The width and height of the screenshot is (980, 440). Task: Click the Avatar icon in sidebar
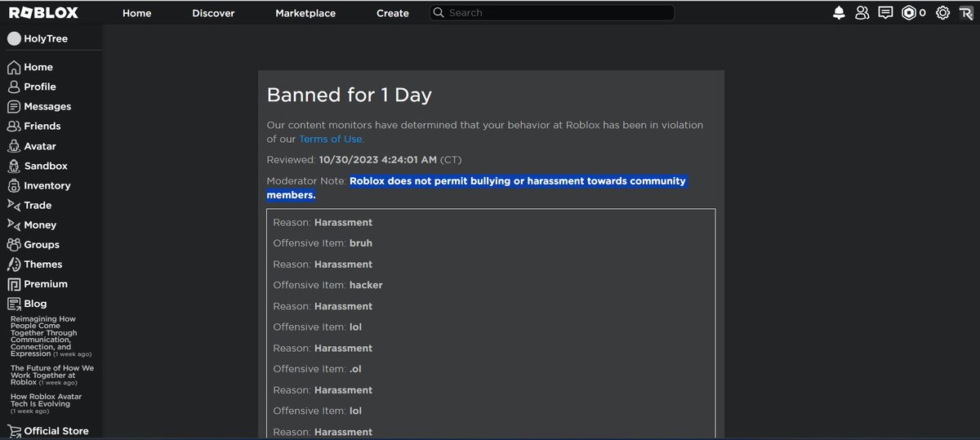[14, 146]
